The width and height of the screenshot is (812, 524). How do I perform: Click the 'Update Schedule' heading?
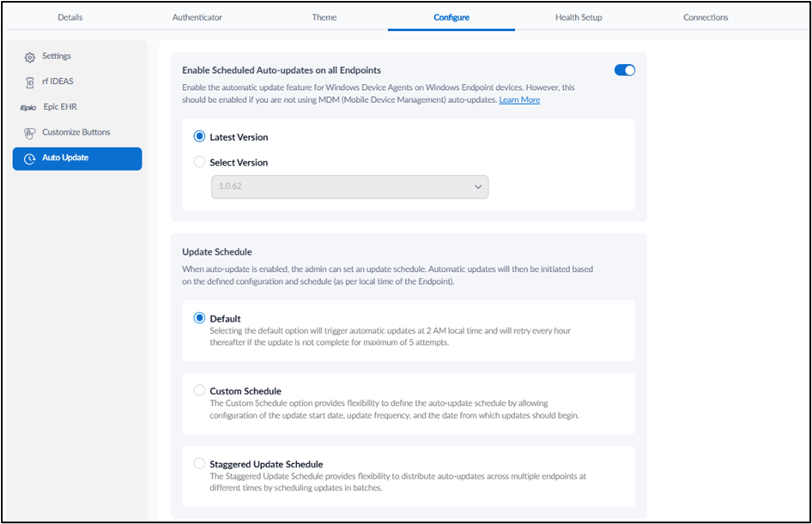click(217, 252)
